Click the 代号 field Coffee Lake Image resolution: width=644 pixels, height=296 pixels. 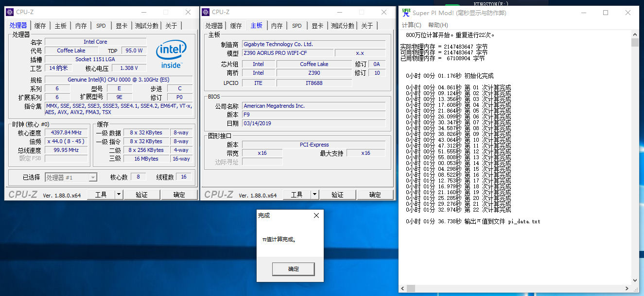coord(71,50)
